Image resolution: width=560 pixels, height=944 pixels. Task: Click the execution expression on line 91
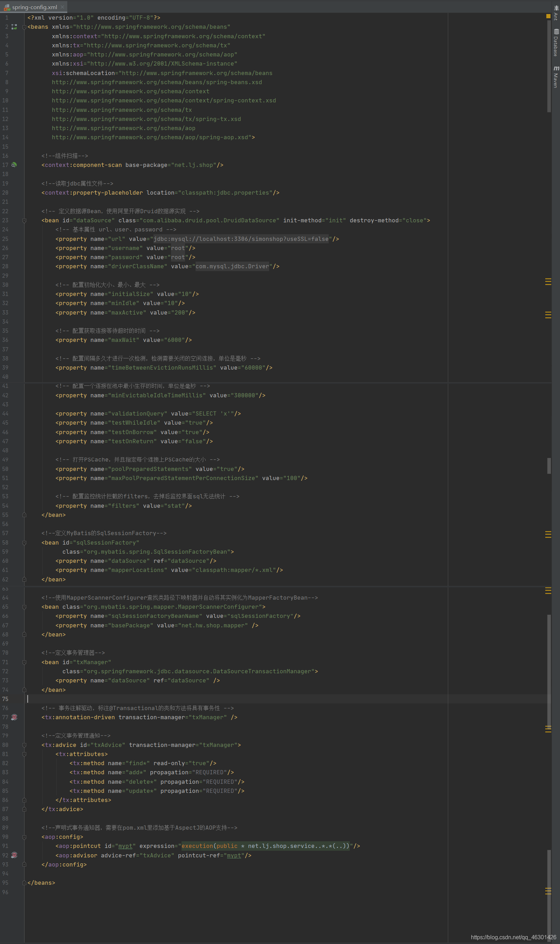tap(265, 846)
